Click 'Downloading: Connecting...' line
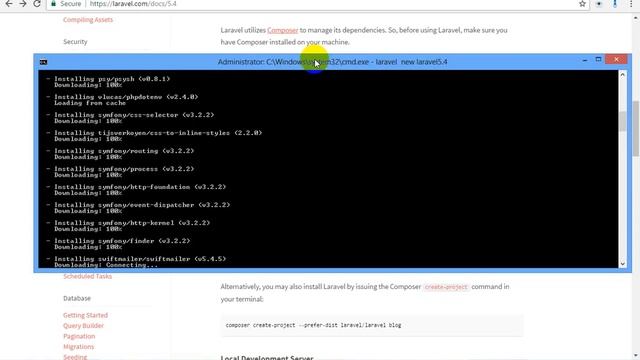 coord(106,265)
